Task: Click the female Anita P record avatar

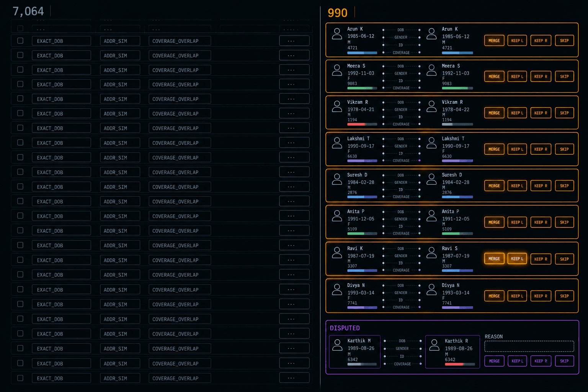Action: click(337, 216)
